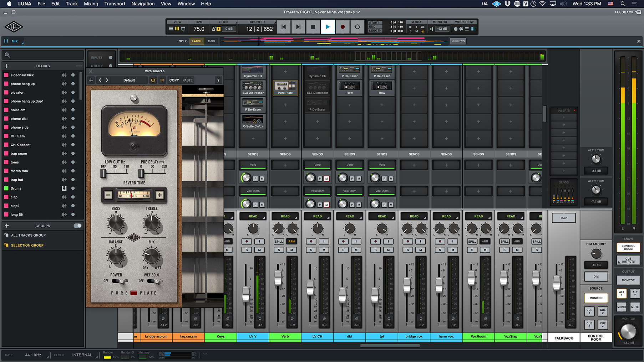Click the MIXDOWN button
The image size is (644, 362).
tap(458, 41)
